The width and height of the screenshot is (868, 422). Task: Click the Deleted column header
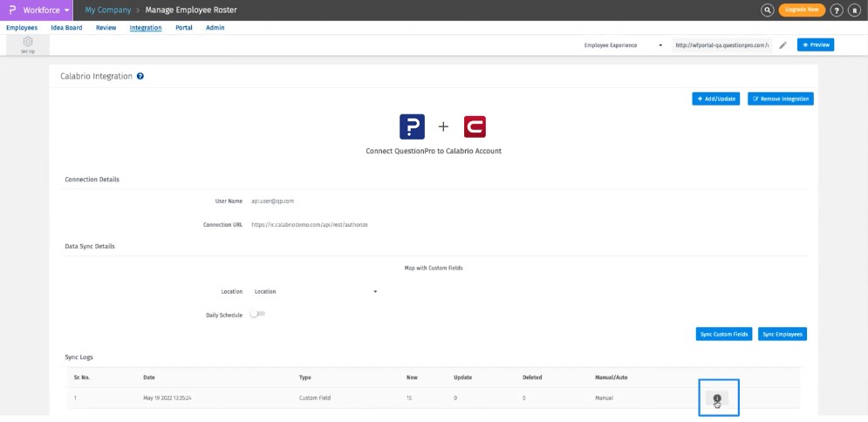click(532, 378)
